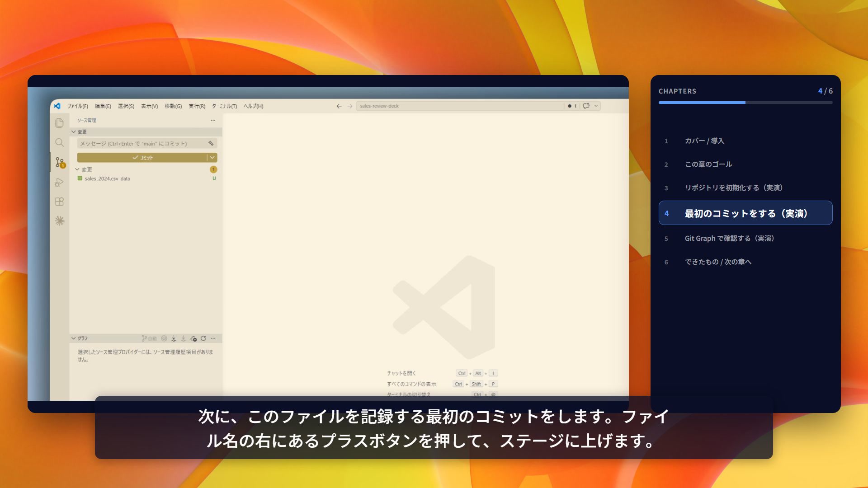The height and width of the screenshot is (488, 868).
Task: Click the chapters progress bar
Action: pyautogui.click(x=745, y=103)
